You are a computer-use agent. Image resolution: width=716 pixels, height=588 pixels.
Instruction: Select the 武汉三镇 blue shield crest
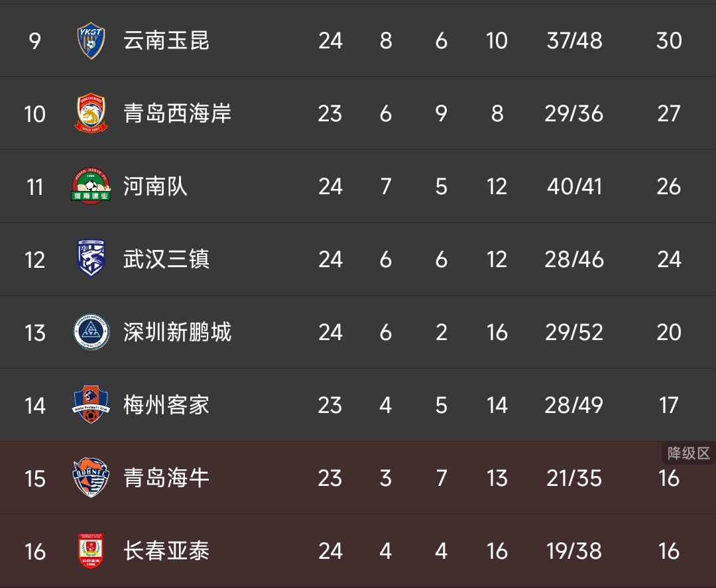(x=91, y=259)
